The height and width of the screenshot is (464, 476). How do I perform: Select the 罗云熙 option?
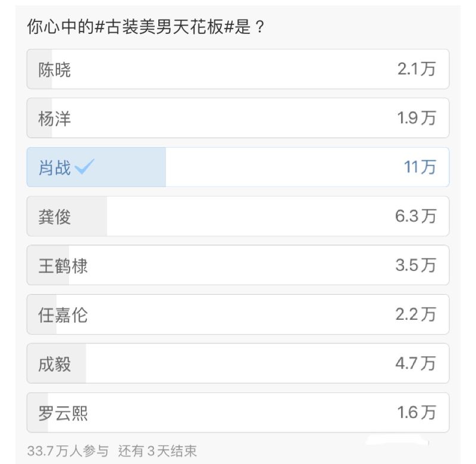62,412
